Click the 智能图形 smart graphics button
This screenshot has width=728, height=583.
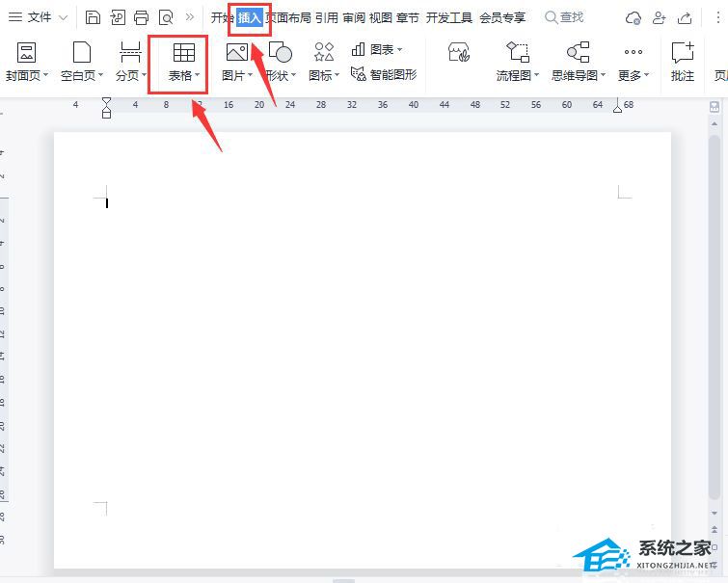tap(384, 74)
